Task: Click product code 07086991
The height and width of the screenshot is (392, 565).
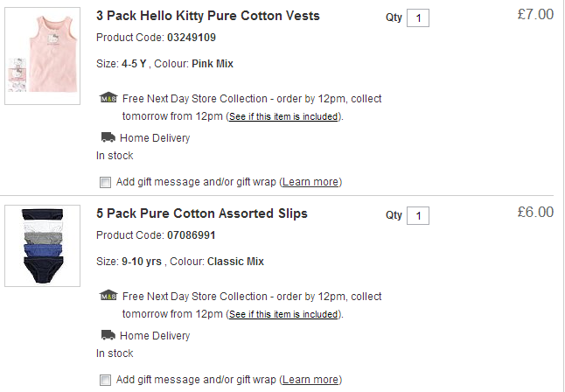Action: click(191, 235)
